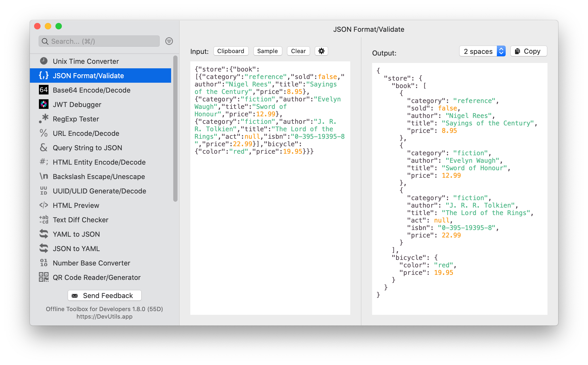The height and width of the screenshot is (365, 588).
Task: Select the UUID/ULID Generate/Decode tool
Action: pyautogui.click(x=99, y=191)
